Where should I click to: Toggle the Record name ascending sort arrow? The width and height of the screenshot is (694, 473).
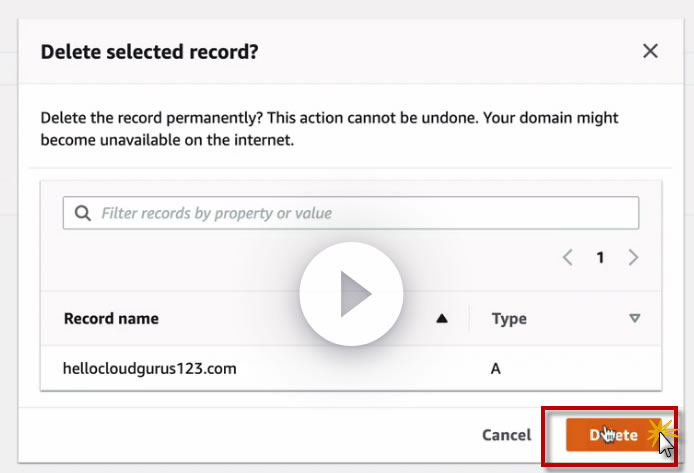(442, 319)
